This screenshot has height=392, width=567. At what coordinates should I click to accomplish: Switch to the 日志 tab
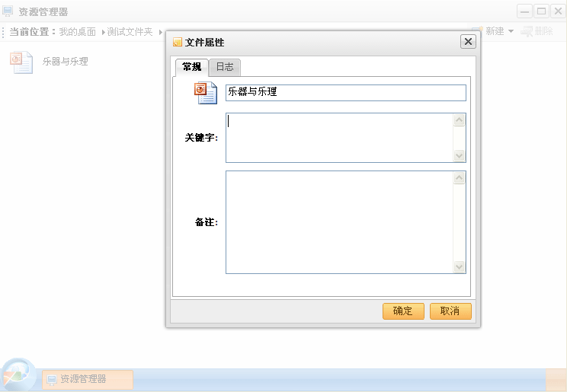tap(225, 67)
